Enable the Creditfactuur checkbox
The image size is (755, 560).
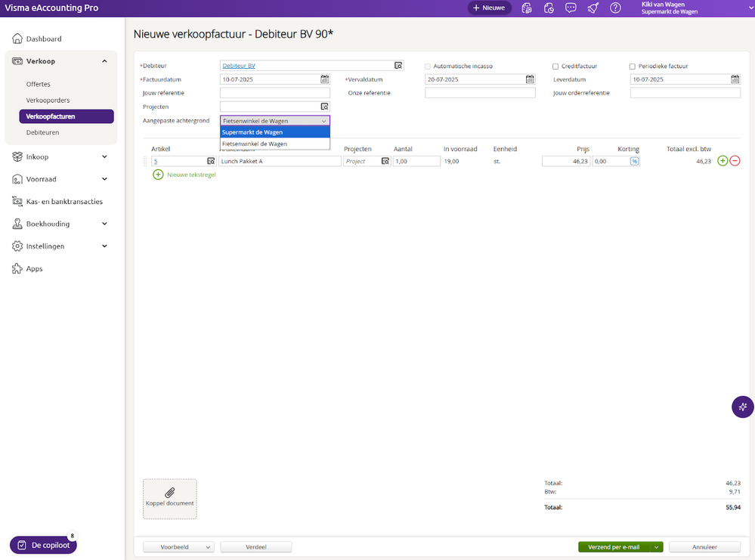pyautogui.click(x=555, y=67)
